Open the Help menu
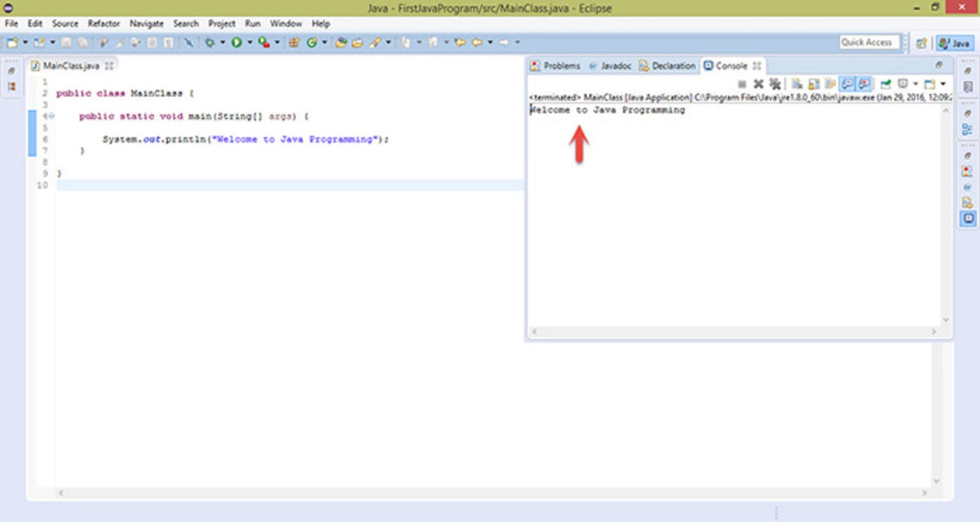 tap(321, 23)
